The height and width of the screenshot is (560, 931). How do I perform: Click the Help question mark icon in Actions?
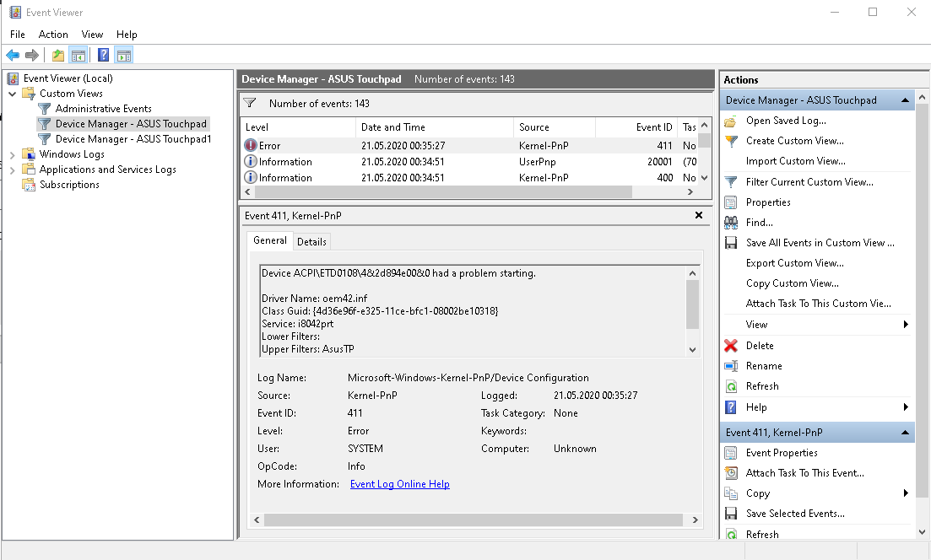[731, 407]
